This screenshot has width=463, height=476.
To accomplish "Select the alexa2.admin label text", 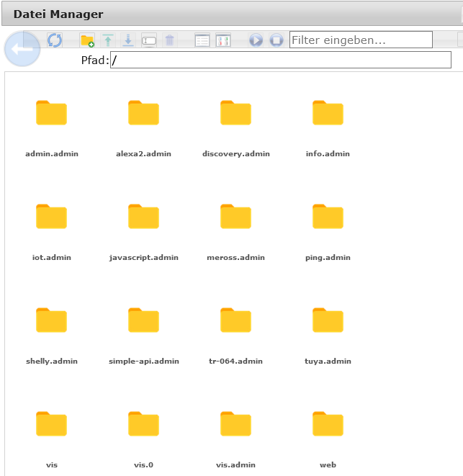I will click(x=143, y=154).
